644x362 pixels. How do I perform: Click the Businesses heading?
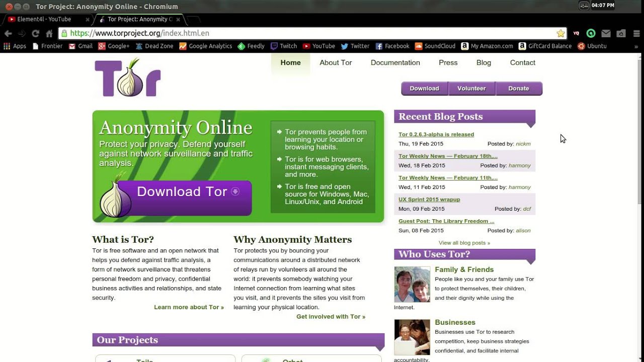click(455, 322)
